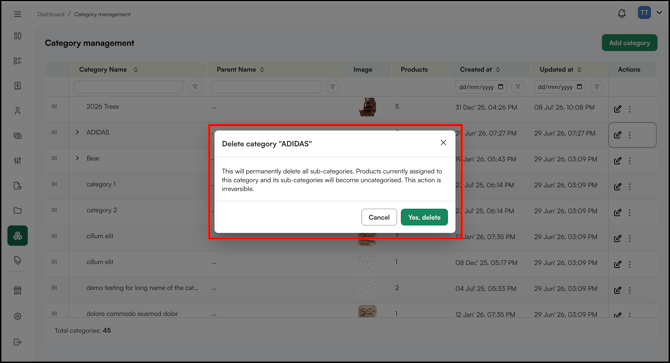
Task: Click the Total categories: 45 text
Action: (82, 331)
